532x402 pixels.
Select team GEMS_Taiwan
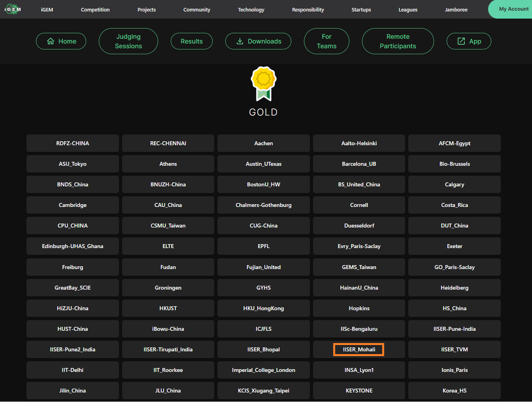(x=359, y=267)
